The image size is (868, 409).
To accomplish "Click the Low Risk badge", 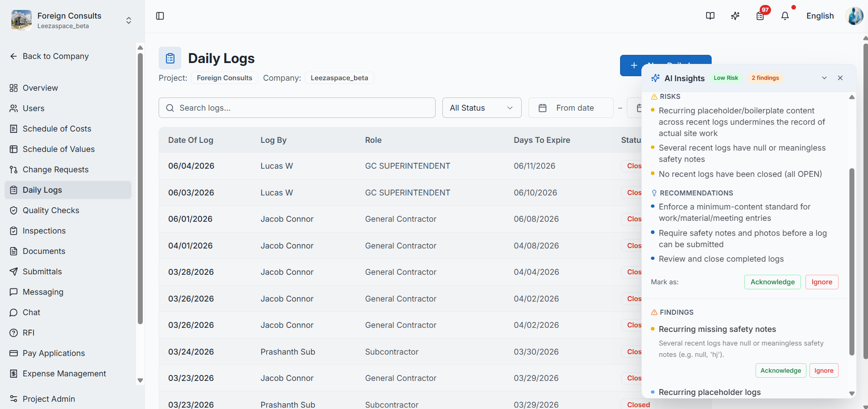I will click(x=726, y=78).
